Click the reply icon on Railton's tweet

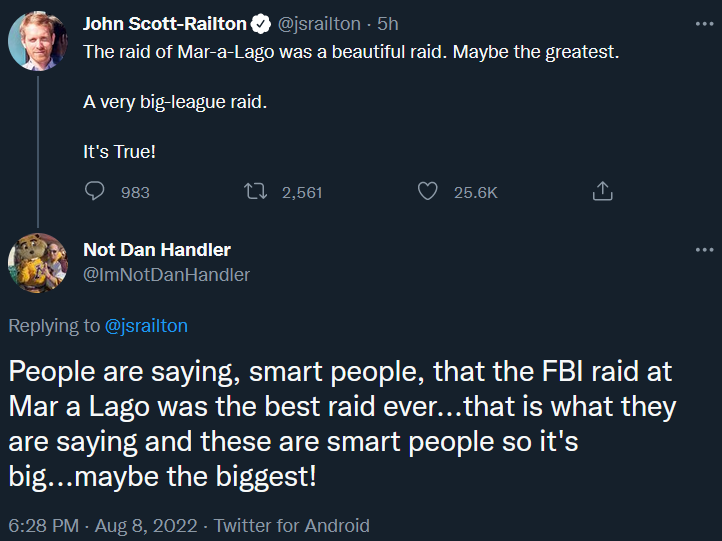point(96,191)
